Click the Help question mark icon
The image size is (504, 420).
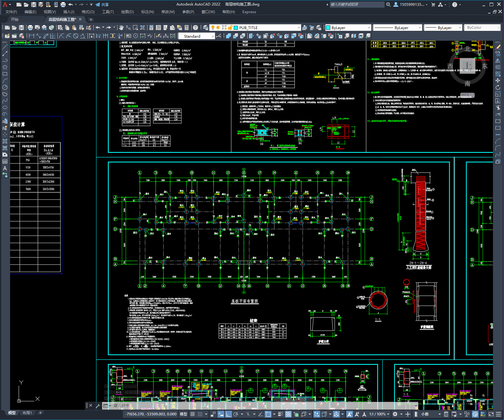195,28
